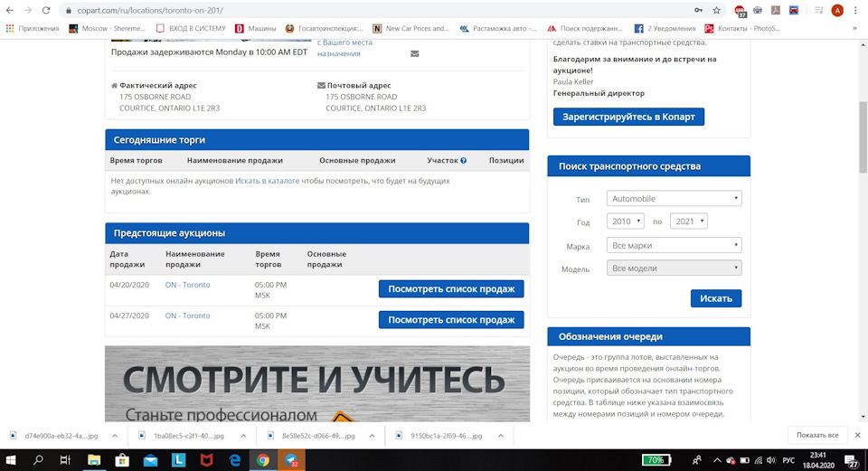Click the help icon next to Участок
The height and width of the screenshot is (471, 868).
point(463,161)
